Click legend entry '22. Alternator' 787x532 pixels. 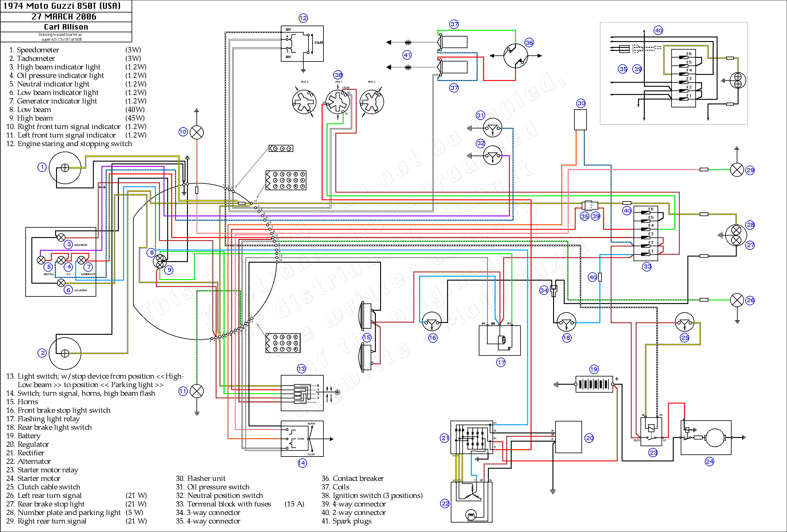[28, 462]
